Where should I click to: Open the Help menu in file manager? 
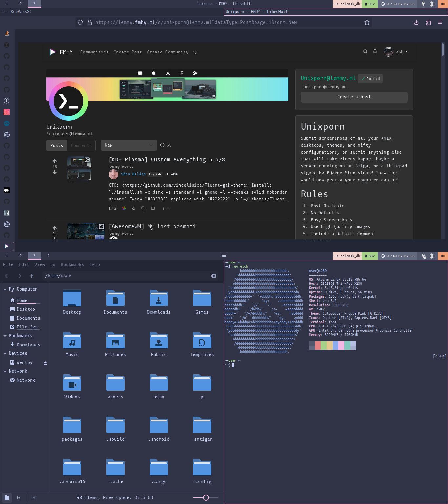pyautogui.click(x=95, y=264)
